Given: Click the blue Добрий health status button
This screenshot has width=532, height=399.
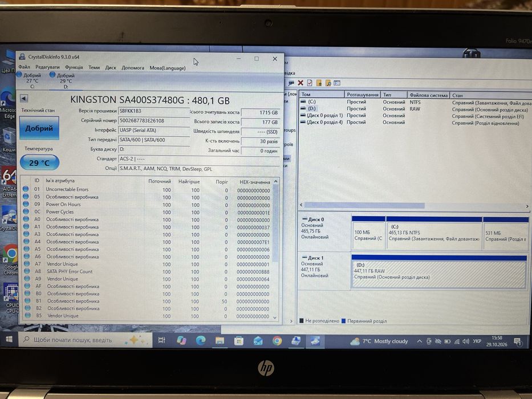Looking at the screenshot, I should (39, 128).
